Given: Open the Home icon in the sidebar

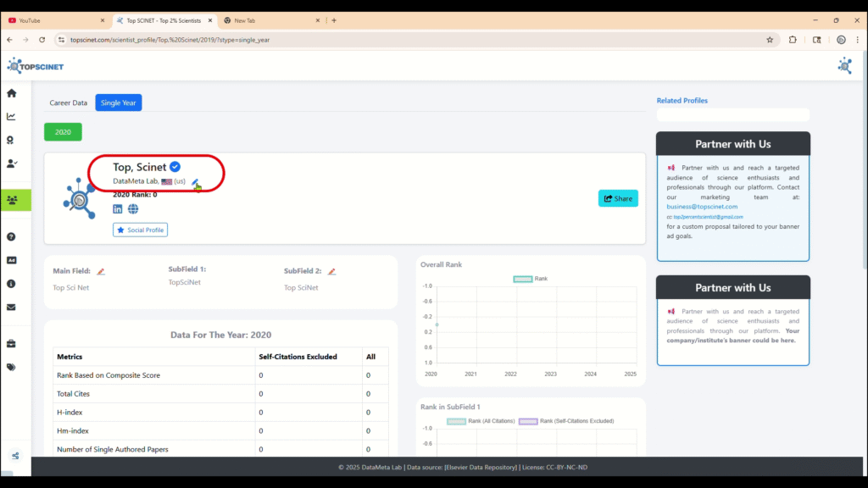Looking at the screenshot, I should click(12, 93).
